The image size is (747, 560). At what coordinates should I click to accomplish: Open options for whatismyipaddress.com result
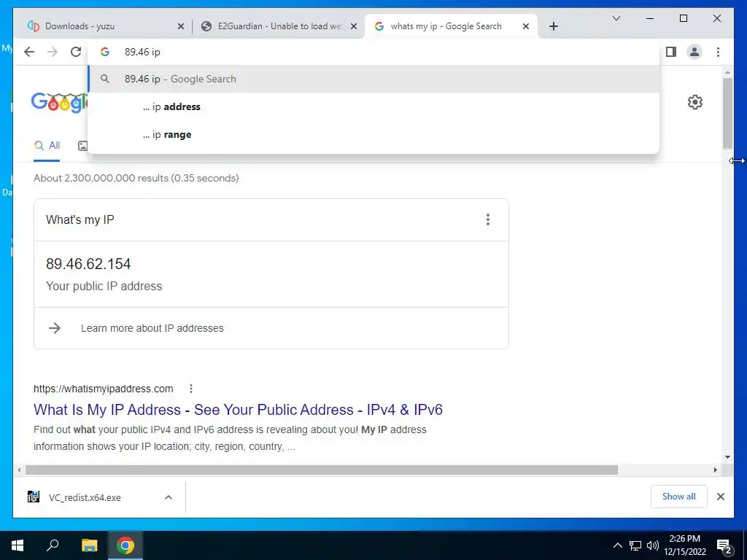(191, 389)
